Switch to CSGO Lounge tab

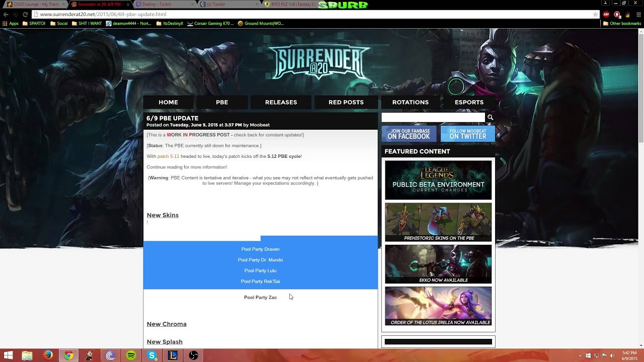click(35, 5)
